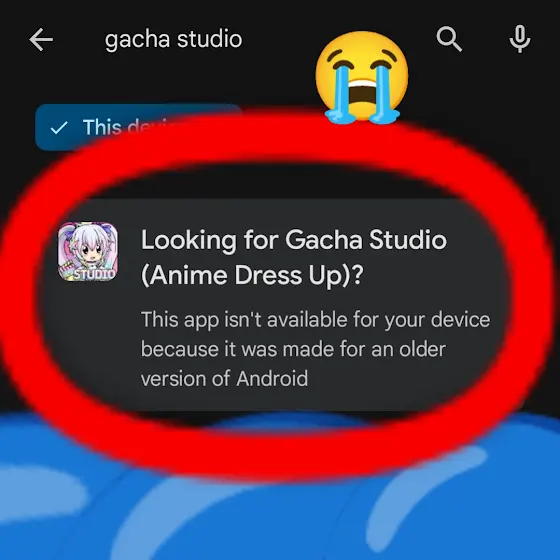Tap the crying face emoji
The height and width of the screenshot is (560, 560).
coord(362,77)
